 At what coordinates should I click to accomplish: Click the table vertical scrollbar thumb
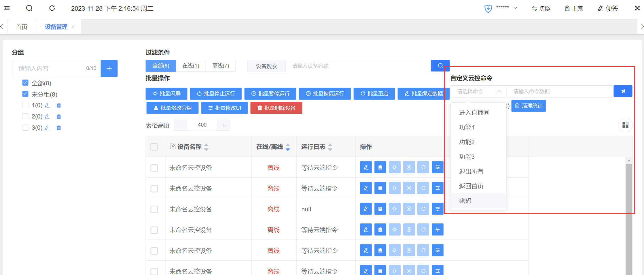(x=629, y=219)
